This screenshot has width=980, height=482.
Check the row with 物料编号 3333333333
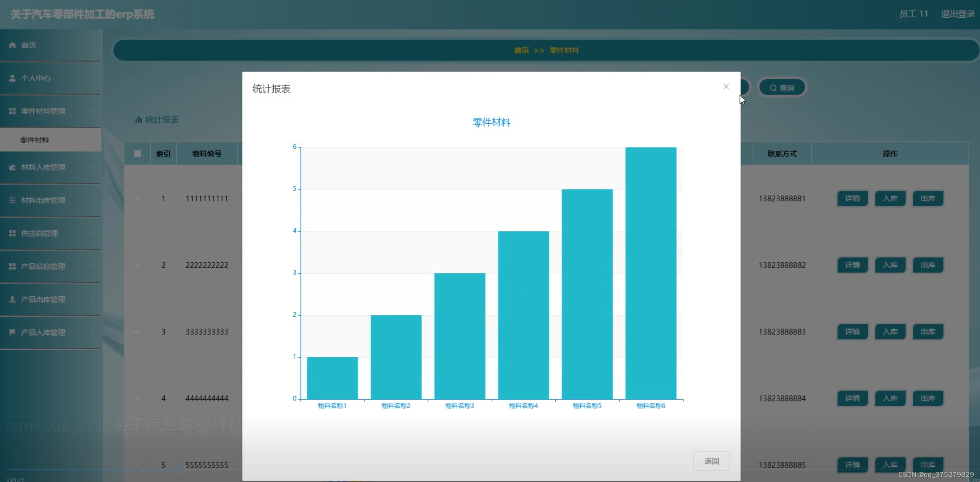pos(136,332)
